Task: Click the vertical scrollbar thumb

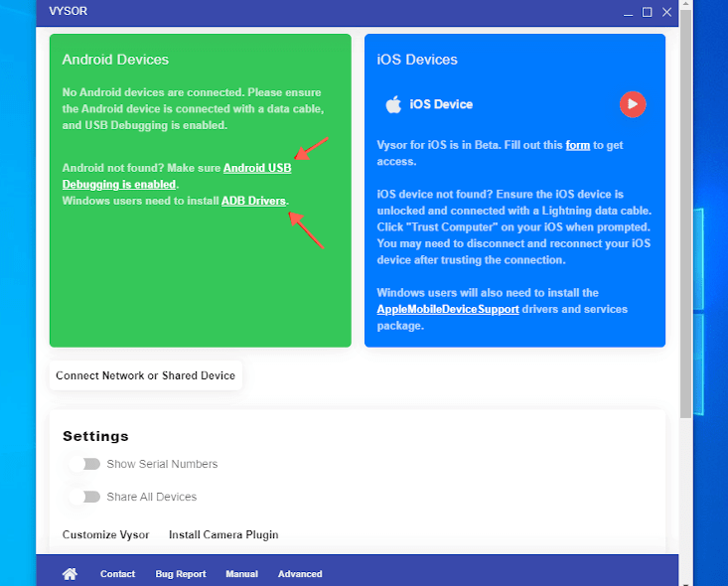Action: point(685,214)
